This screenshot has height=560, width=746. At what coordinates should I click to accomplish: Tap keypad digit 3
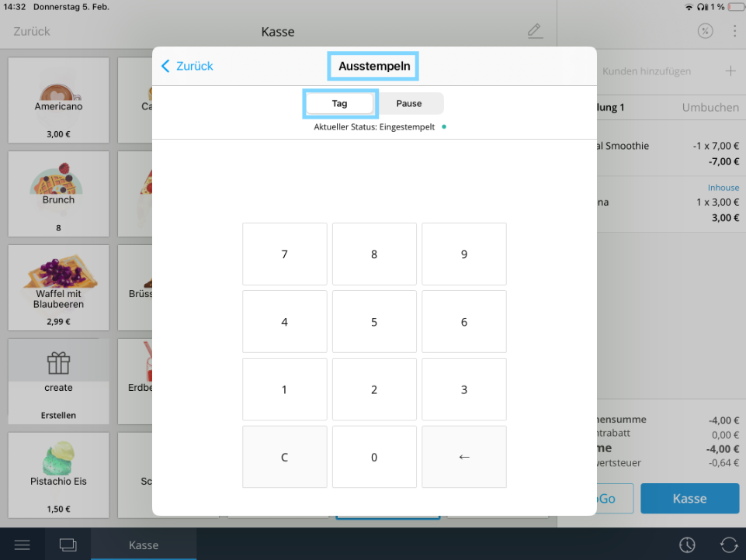point(464,389)
